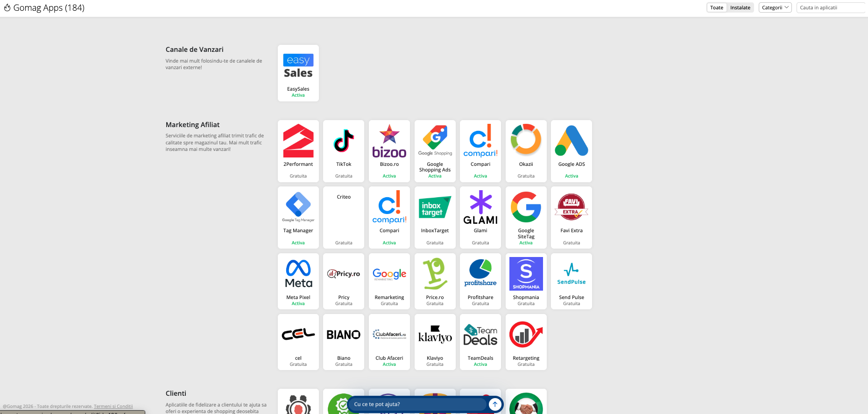
Task: Open the InboxTarget app icon
Action: (x=435, y=207)
